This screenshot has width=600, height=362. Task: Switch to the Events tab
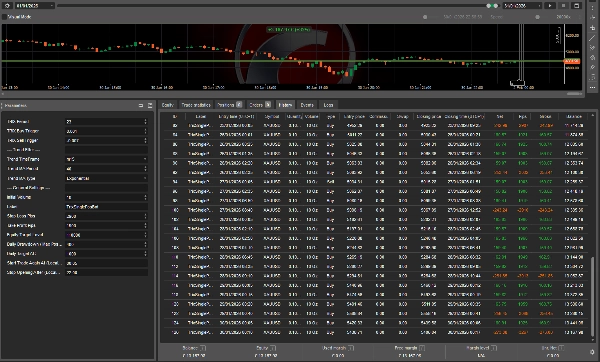coord(307,105)
